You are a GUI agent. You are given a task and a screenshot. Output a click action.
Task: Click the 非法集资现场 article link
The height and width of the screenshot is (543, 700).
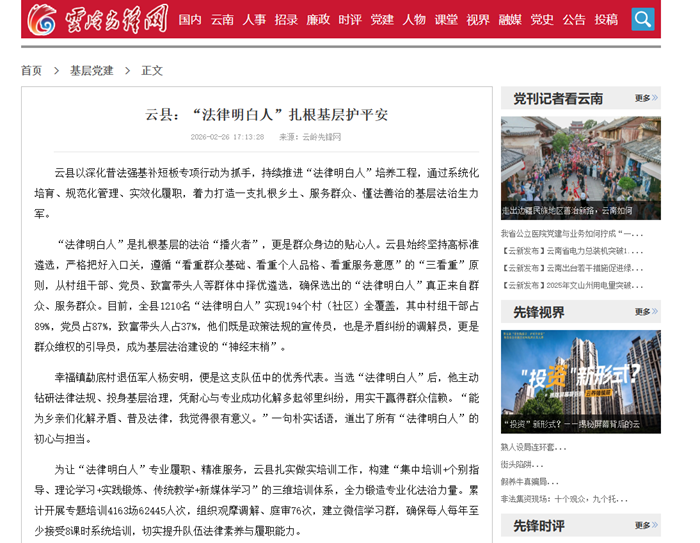(x=564, y=498)
